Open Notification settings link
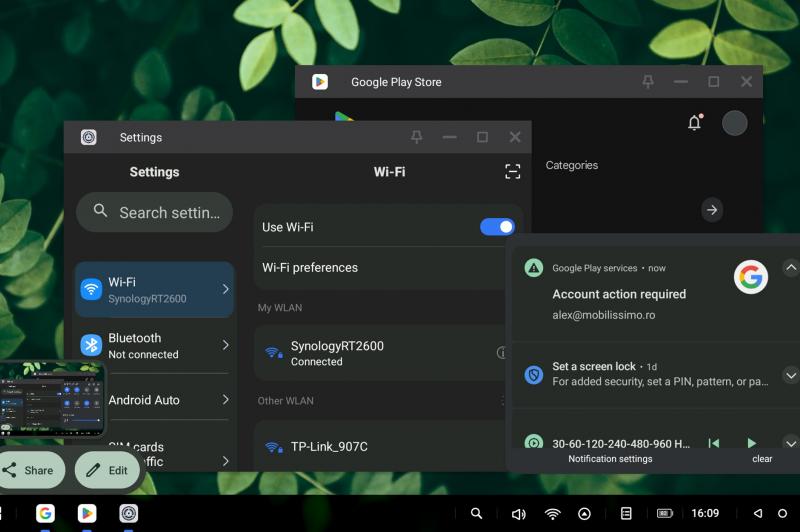The height and width of the screenshot is (532, 800). pos(610,459)
